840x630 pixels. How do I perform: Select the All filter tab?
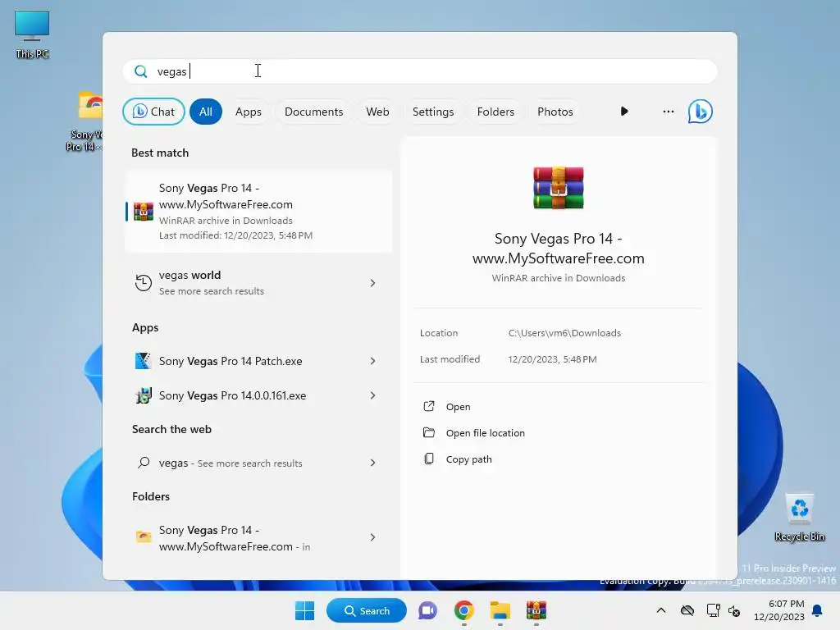pos(206,112)
